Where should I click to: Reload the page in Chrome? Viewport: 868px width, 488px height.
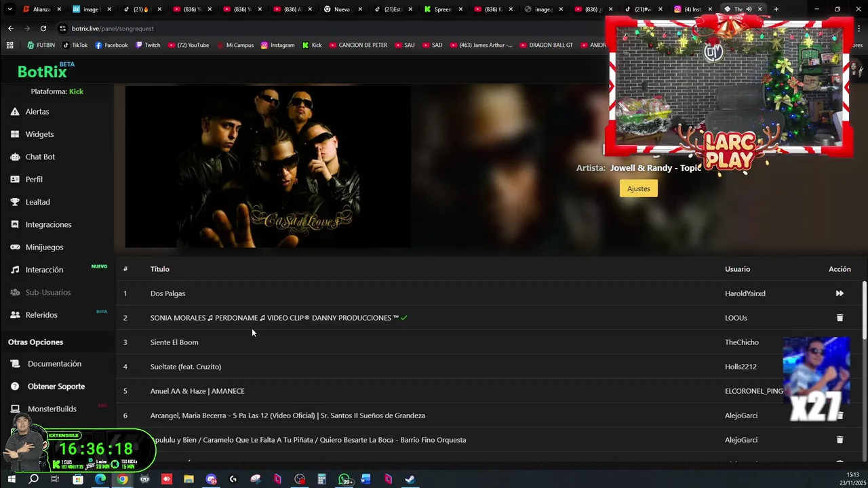pyautogui.click(x=43, y=28)
